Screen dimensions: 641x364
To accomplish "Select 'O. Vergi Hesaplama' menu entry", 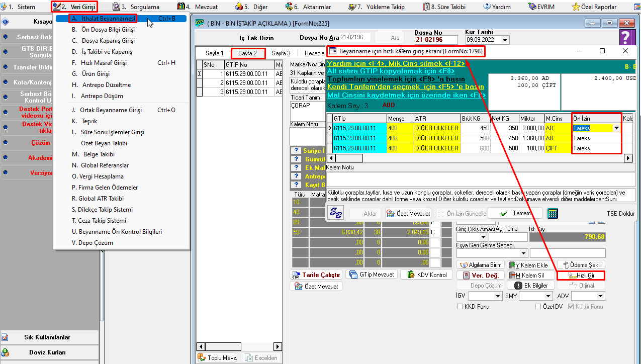I will point(121,176).
